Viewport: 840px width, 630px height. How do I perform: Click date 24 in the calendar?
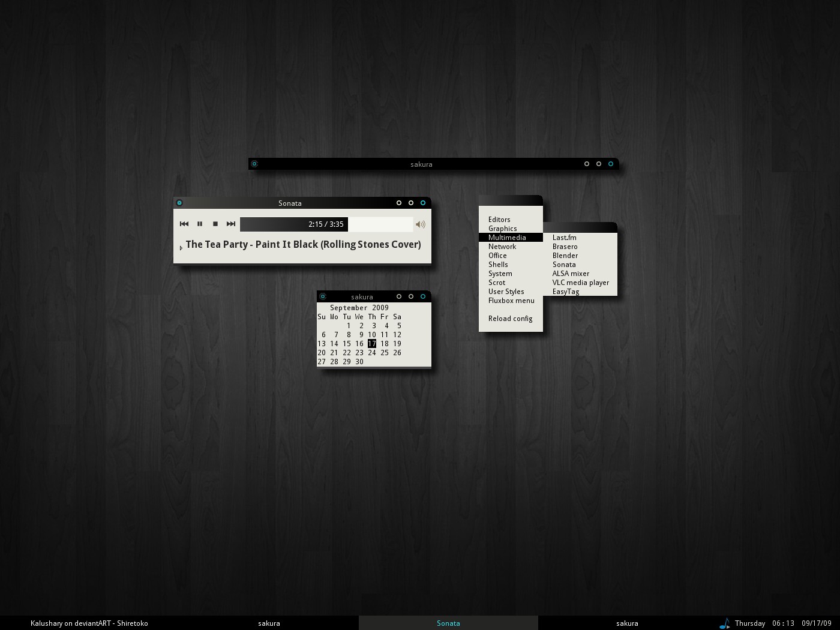click(372, 353)
